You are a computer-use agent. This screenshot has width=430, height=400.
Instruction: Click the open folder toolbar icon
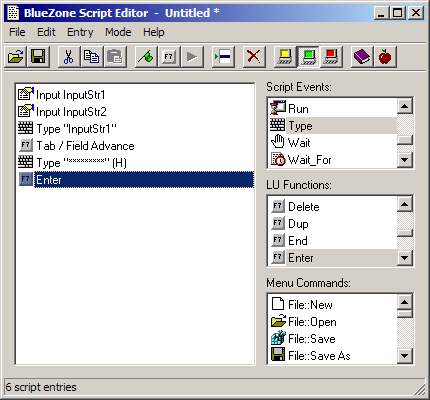click(16, 57)
